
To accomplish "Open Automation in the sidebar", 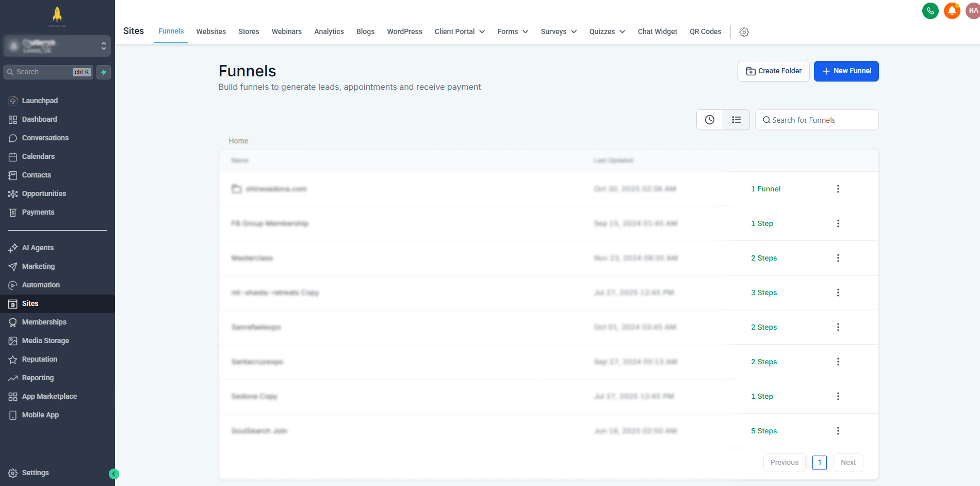I will click(x=41, y=285).
